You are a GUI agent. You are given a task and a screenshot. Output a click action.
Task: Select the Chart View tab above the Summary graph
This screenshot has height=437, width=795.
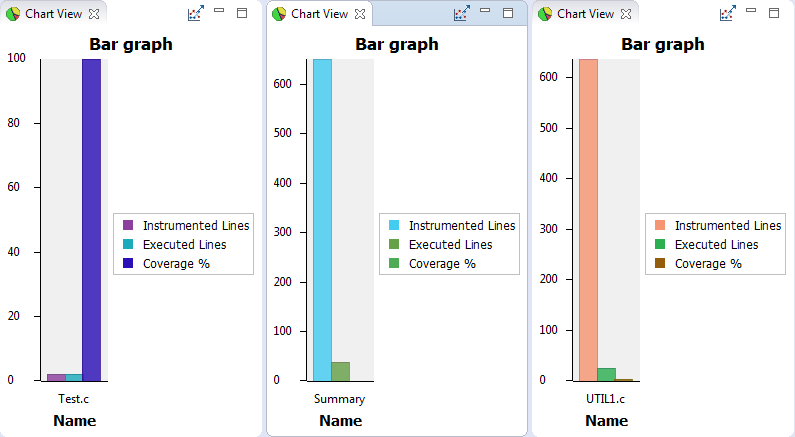coord(319,14)
